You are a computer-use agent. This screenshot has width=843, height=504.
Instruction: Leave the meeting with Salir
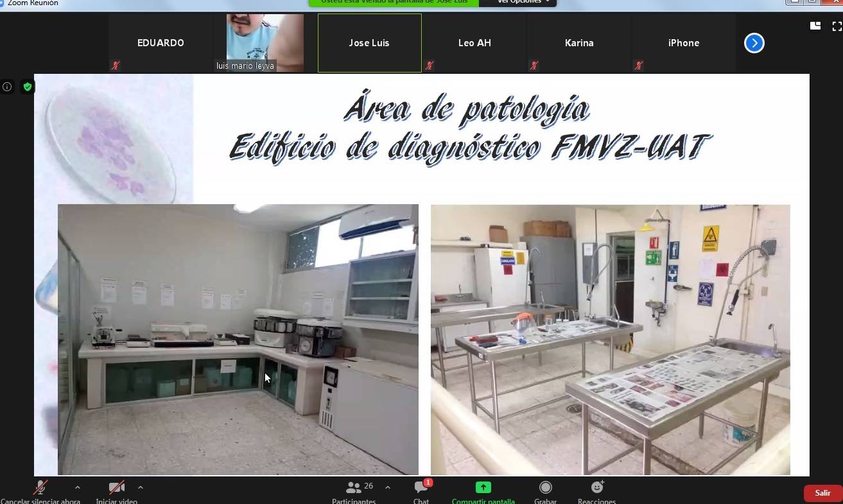pos(822,493)
